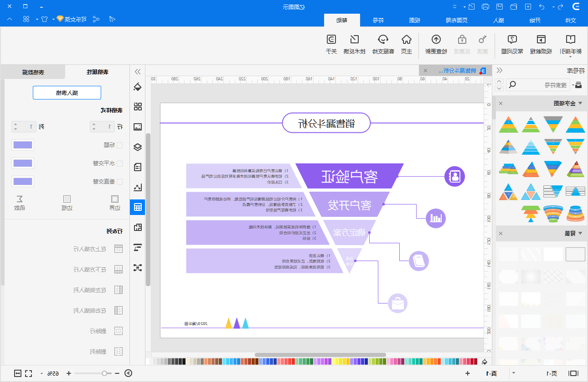Add a new page with plus button
588x382 pixels.
(x=468, y=373)
